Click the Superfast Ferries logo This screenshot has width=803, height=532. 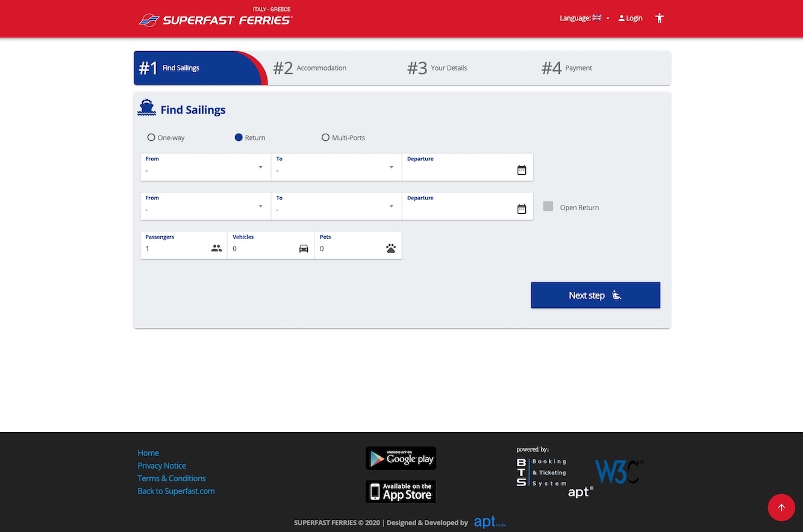[x=216, y=18]
